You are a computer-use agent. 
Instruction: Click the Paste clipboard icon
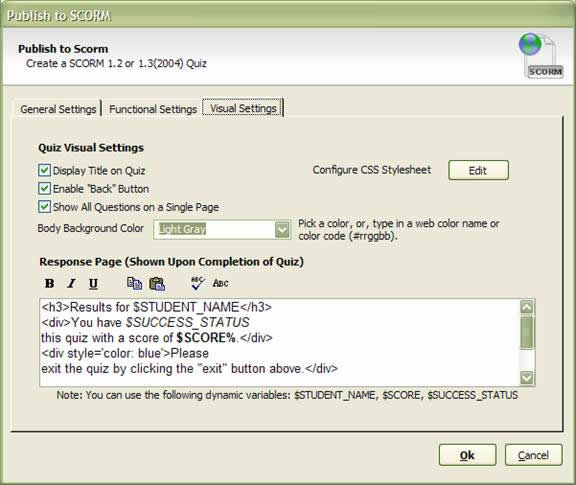point(157,284)
